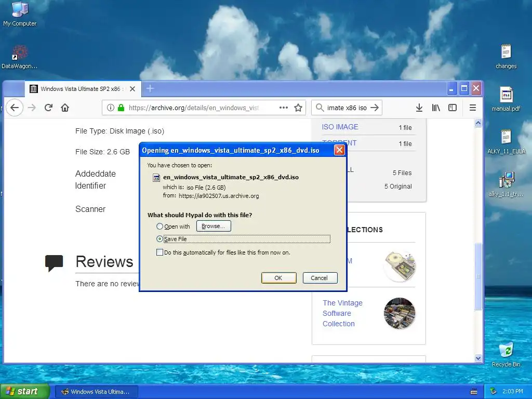Cancel the file opening dialog
Viewport: 532px width, 399px height.
click(x=320, y=278)
